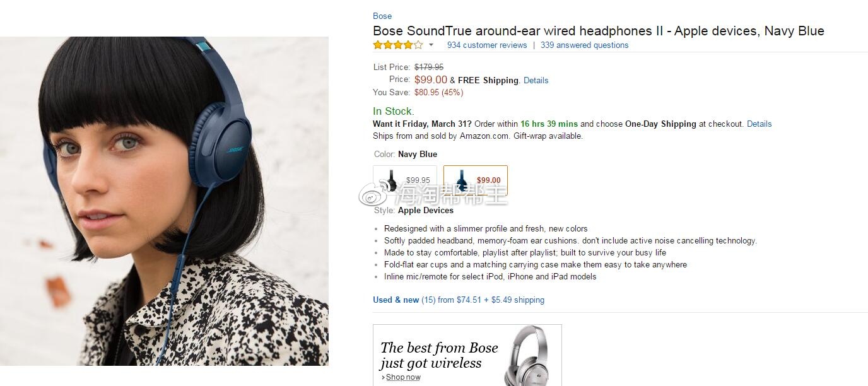This screenshot has height=386, width=868.
Task: Click the $99.00 price text
Action: (x=431, y=79)
